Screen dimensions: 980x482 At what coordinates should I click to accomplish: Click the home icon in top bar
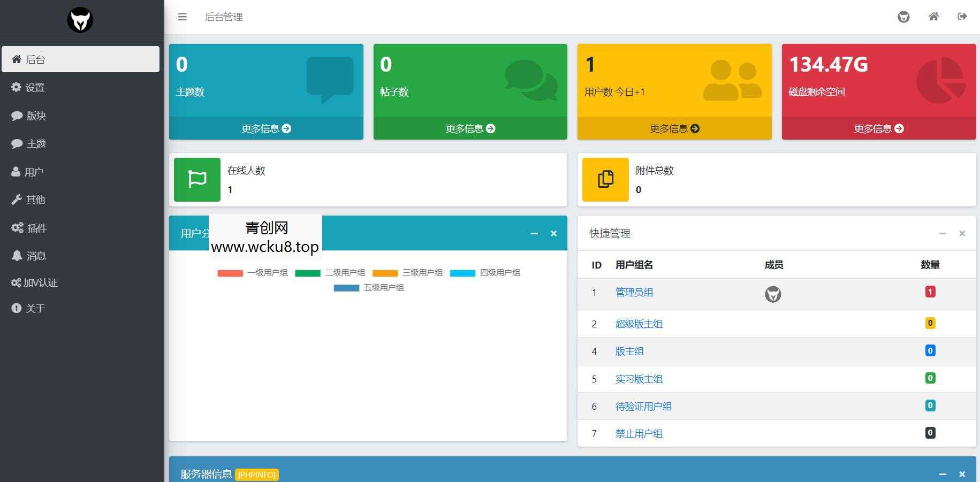point(933,17)
